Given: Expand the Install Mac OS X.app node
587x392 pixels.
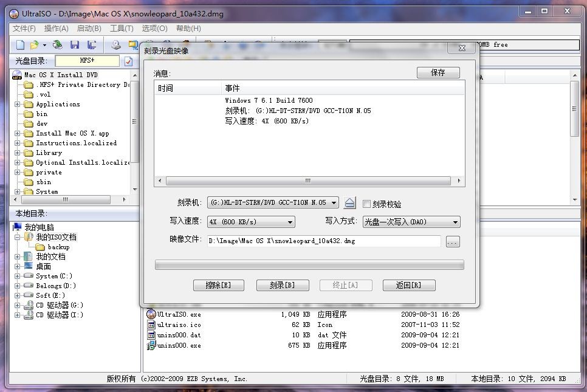Looking at the screenshot, I should click(17, 133).
